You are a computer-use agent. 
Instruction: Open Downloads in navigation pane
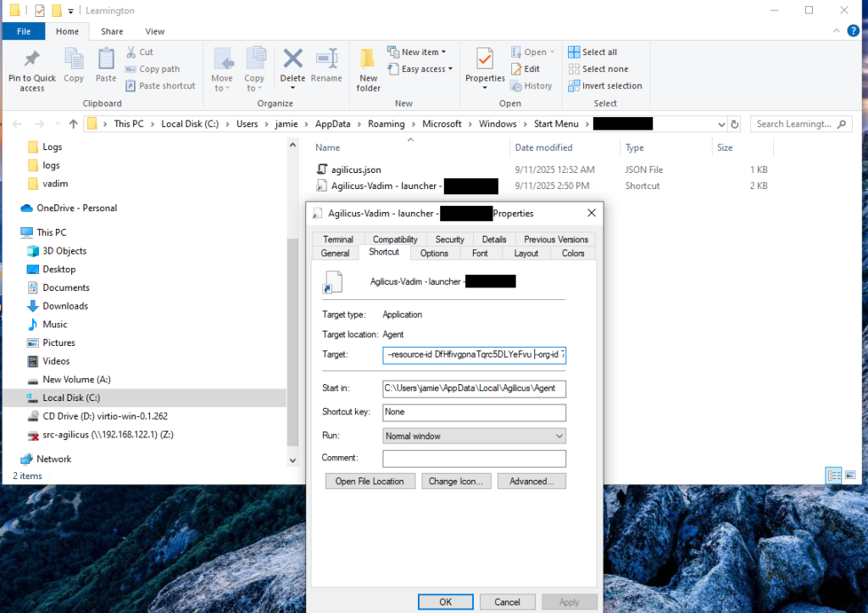[x=64, y=306]
